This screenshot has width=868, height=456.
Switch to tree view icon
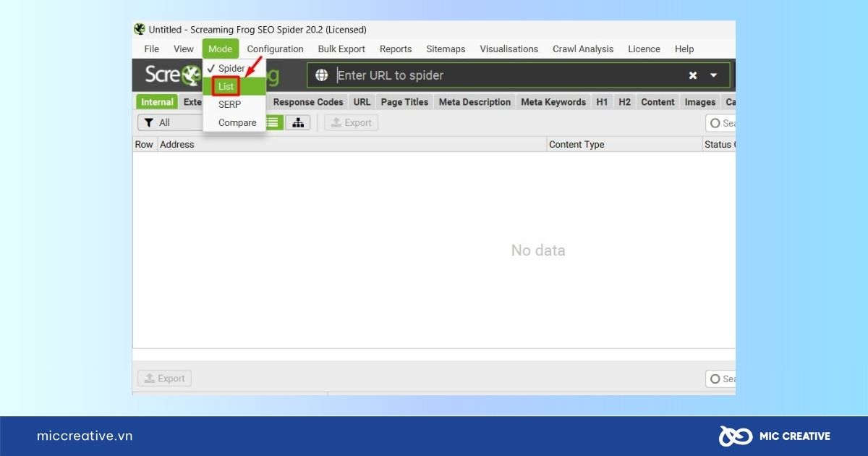coord(297,123)
